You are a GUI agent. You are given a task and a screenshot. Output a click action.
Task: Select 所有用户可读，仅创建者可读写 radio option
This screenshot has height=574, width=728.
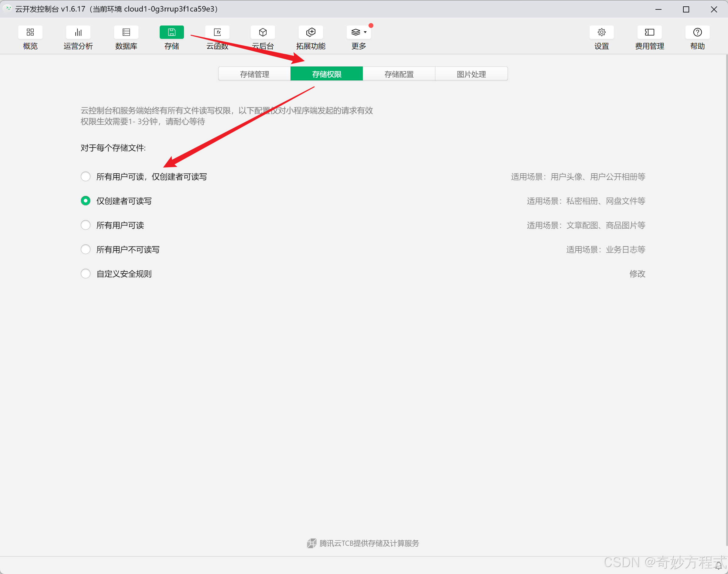tap(86, 176)
